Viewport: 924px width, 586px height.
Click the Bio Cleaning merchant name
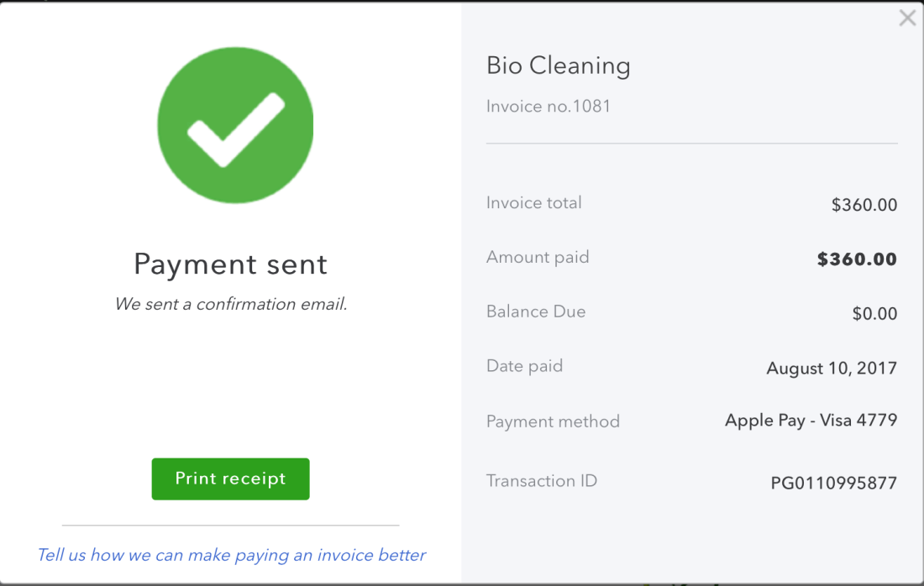[x=558, y=65]
